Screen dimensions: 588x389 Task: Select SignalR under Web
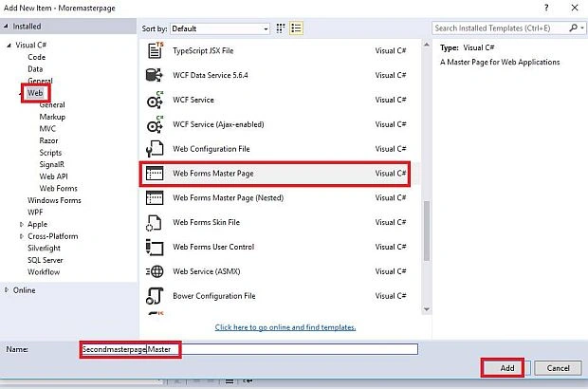tap(52, 164)
